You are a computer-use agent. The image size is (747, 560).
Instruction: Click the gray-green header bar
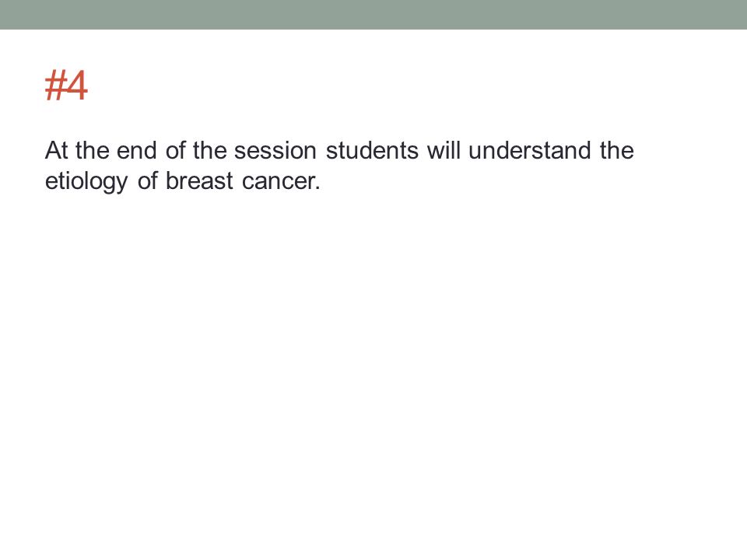pyautogui.click(x=373, y=14)
